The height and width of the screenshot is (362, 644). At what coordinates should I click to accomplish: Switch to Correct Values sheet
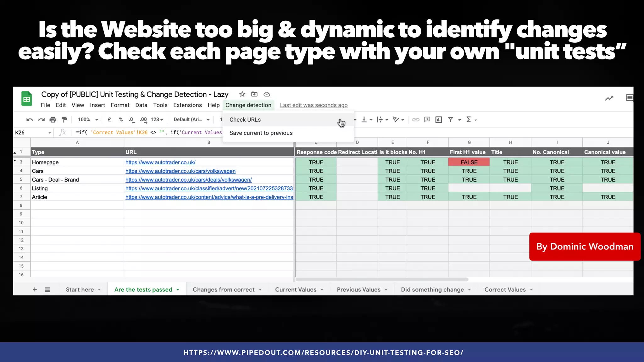[505, 290]
